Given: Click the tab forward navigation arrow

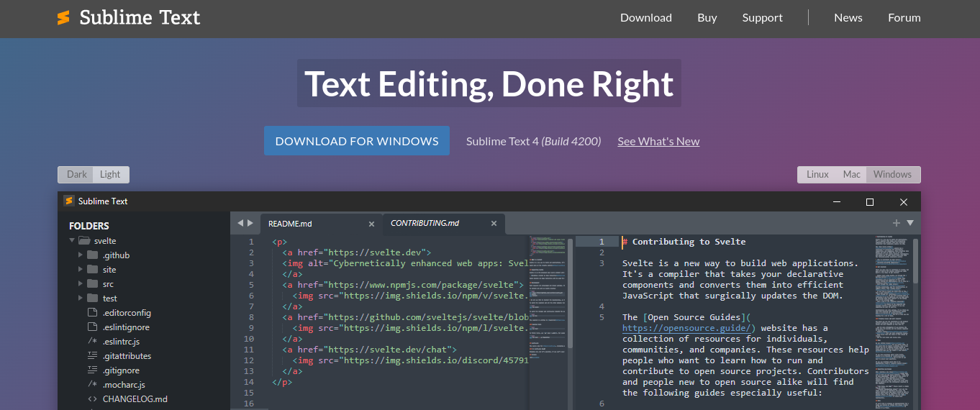Looking at the screenshot, I should tap(250, 224).
